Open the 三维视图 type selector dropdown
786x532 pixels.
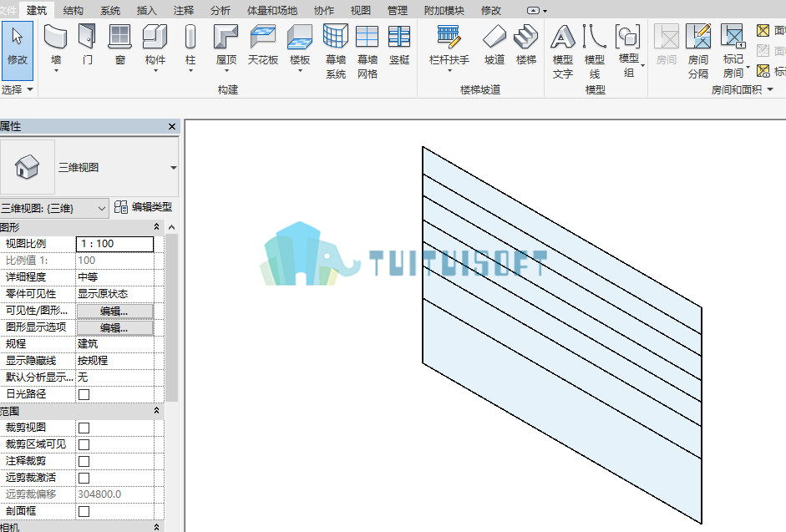click(x=174, y=168)
